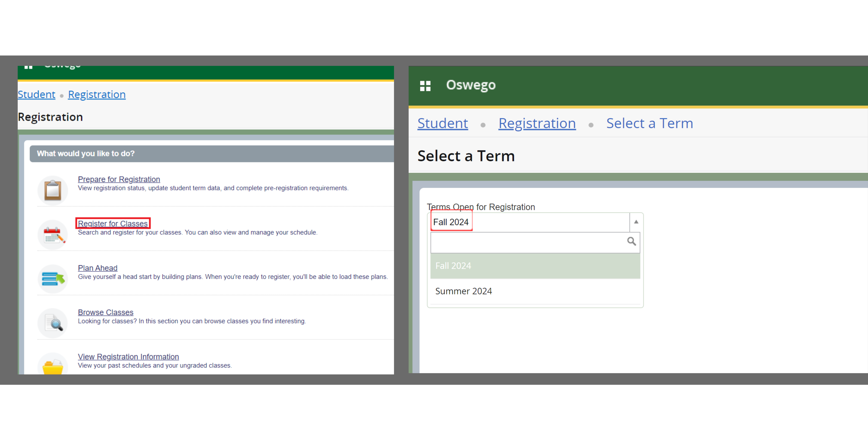Click the 'Registration' page heading in the left panel
This screenshot has width=868, height=434.
pyautogui.click(x=50, y=117)
